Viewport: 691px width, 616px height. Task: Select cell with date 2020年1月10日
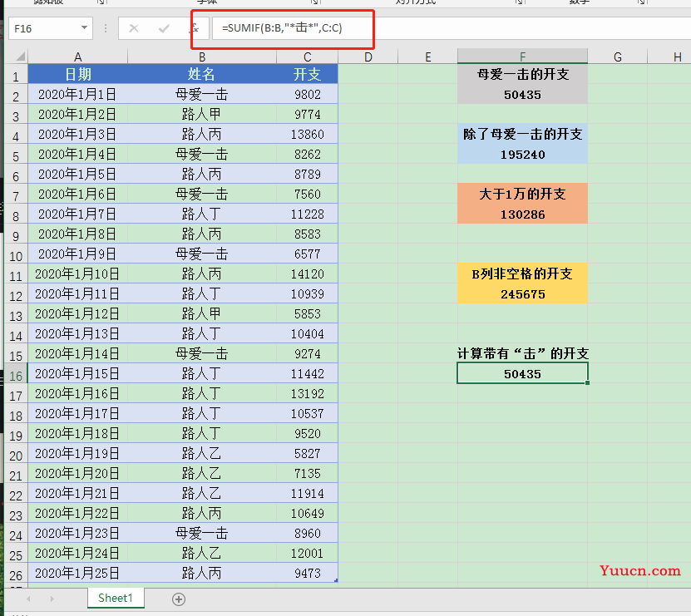[77, 274]
